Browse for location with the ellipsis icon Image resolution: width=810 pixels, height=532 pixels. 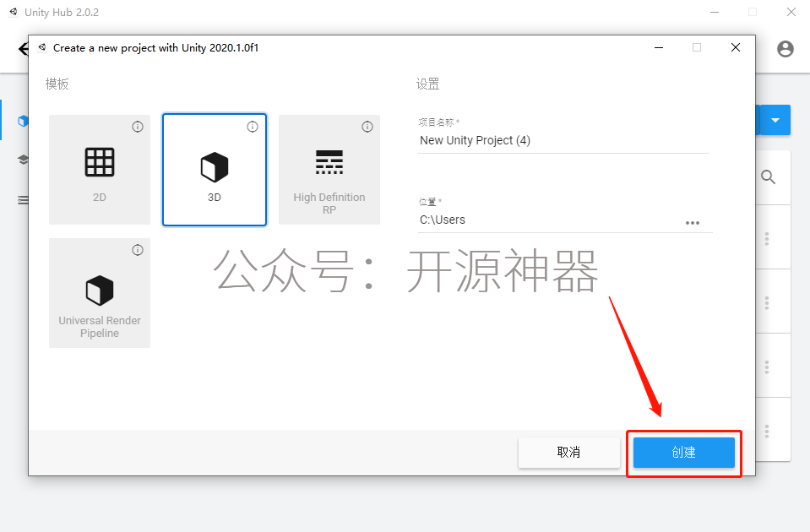pyautogui.click(x=693, y=223)
